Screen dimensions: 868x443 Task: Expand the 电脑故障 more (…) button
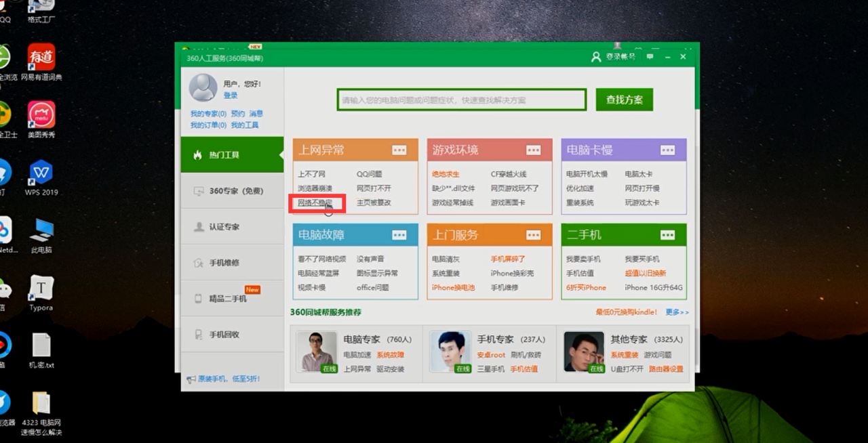(x=399, y=235)
